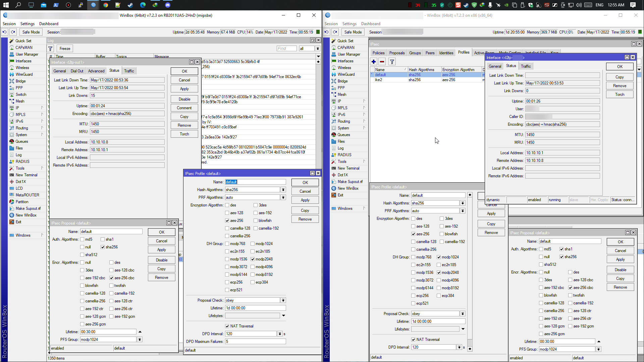Toggle sha256 in left IPsec Proposal
The width and height of the screenshot is (644, 362).
coord(103,247)
